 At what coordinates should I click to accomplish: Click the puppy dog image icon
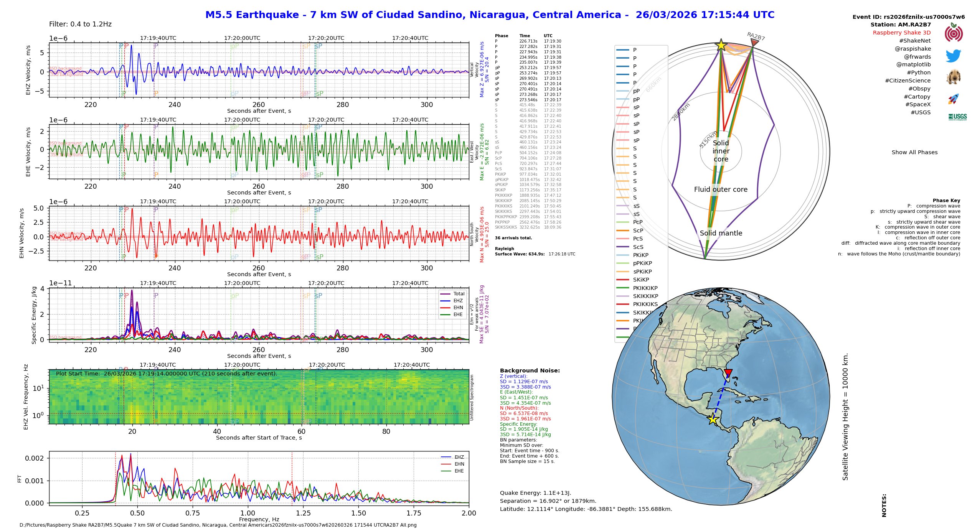coord(954,77)
